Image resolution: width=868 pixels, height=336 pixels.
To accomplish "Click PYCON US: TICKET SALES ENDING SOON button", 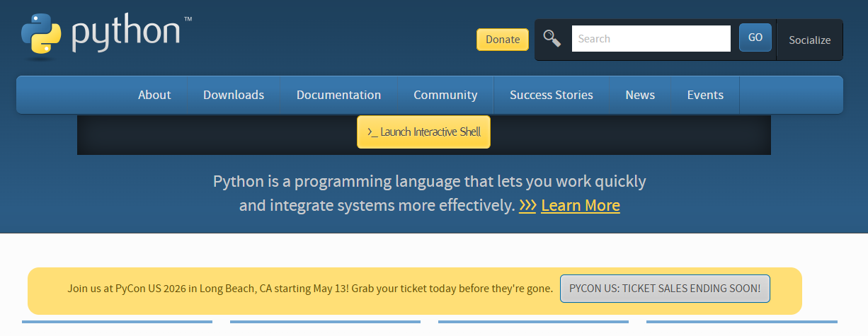I will tap(665, 289).
